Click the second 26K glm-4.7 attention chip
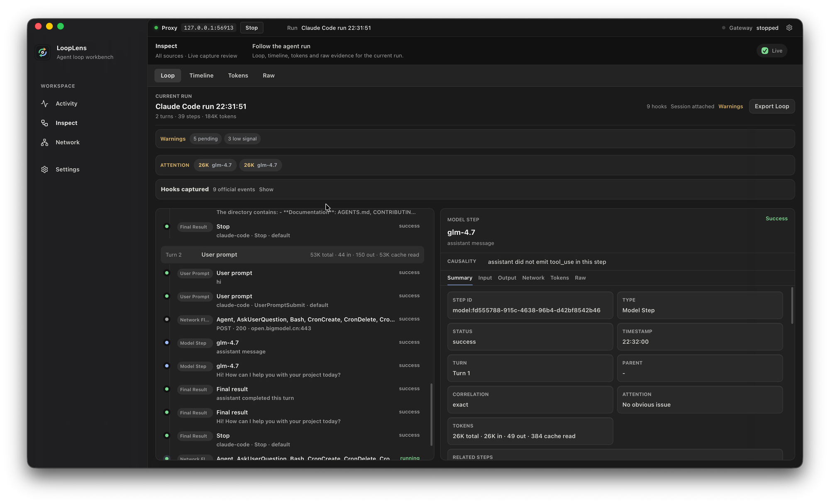The width and height of the screenshot is (830, 504). tap(260, 165)
